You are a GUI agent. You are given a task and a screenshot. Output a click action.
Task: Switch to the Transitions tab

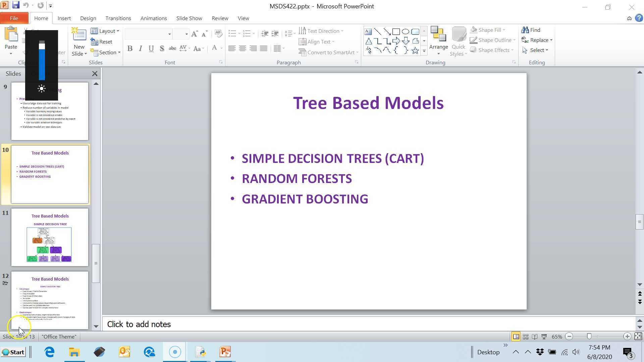point(118,18)
